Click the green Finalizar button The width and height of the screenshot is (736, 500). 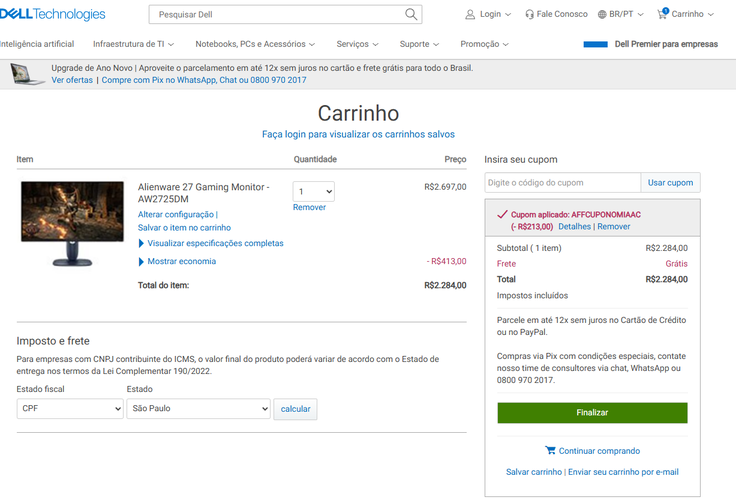[592, 413]
